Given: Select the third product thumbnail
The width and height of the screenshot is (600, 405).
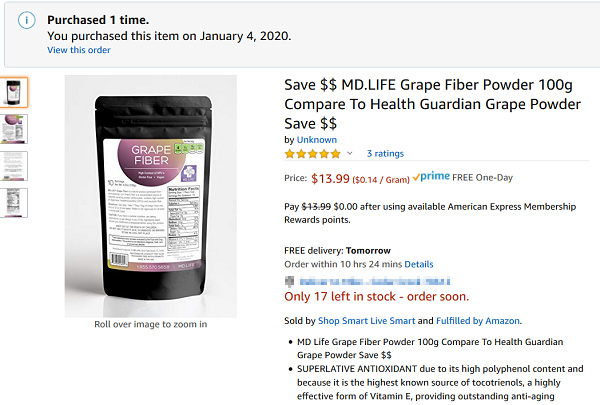Looking at the screenshot, I should (x=15, y=166).
